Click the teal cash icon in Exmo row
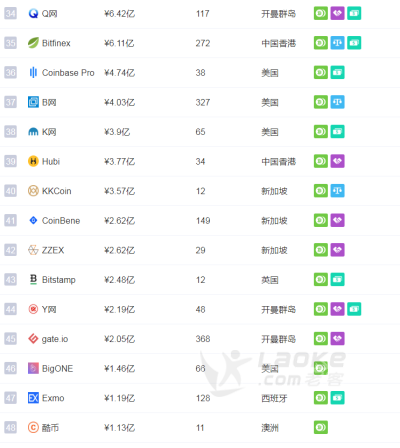The height and width of the screenshot is (448, 400). coord(337,398)
